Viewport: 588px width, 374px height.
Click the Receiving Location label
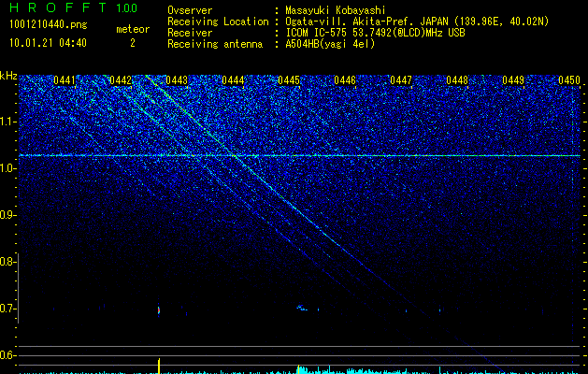(218, 22)
